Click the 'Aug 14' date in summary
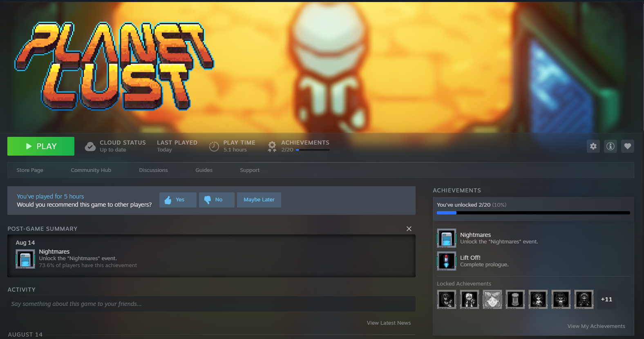The height and width of the screenshot is (339, 644). click(25, 243)
